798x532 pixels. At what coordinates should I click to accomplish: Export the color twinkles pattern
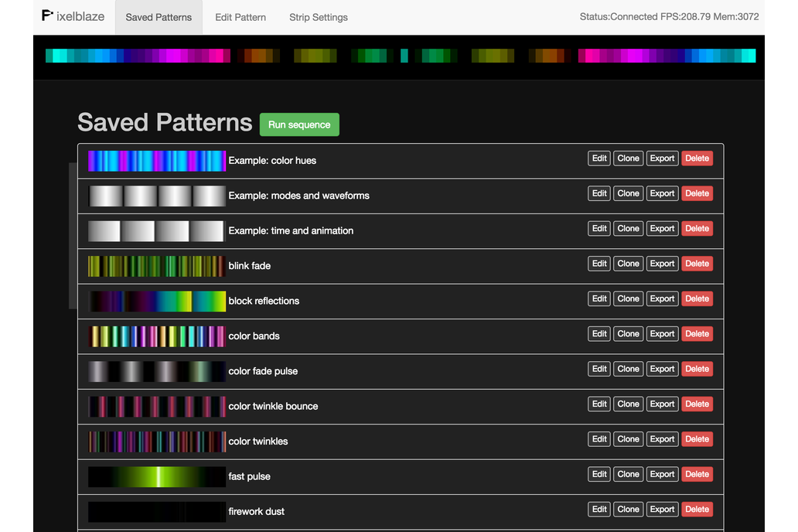662,439
